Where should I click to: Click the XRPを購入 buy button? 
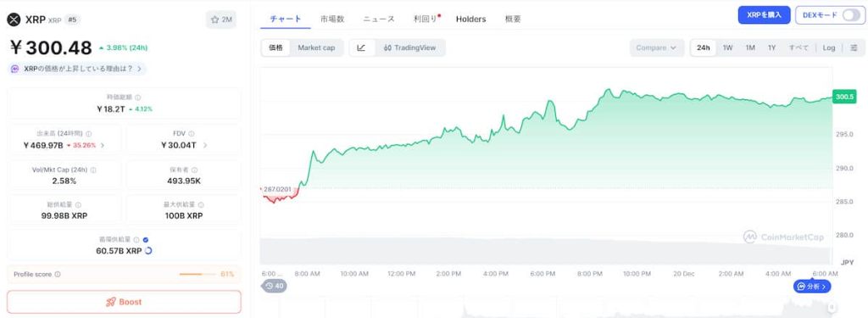coord(764,15)
